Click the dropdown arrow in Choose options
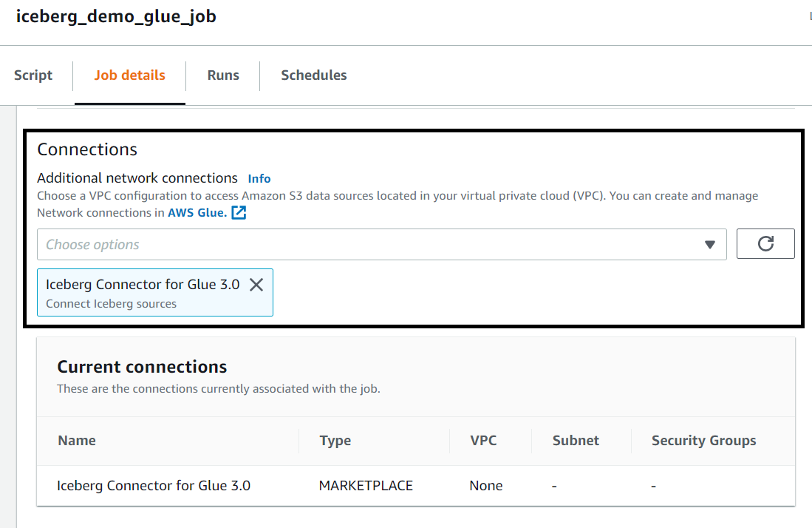Image resolution: width=812 pixels, height=528 pixels. coord(709,245)
